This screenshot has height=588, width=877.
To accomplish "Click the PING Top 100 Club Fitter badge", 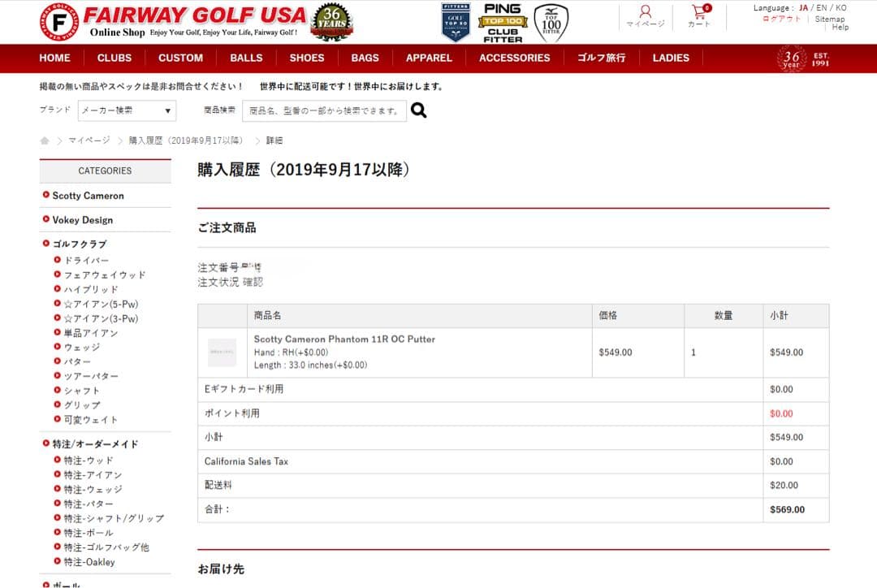I will tap(503, 23).
